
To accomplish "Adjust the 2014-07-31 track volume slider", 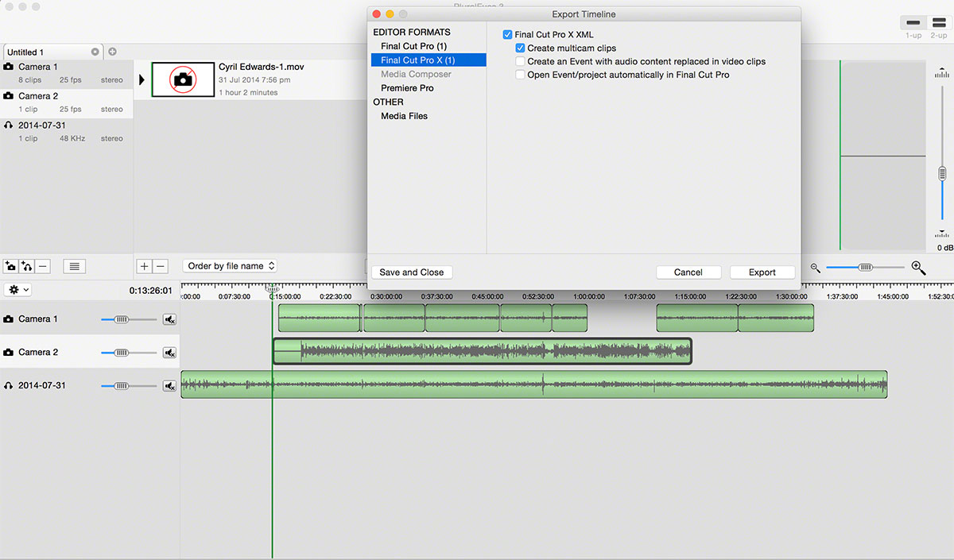I will click(x=129, y=386).
